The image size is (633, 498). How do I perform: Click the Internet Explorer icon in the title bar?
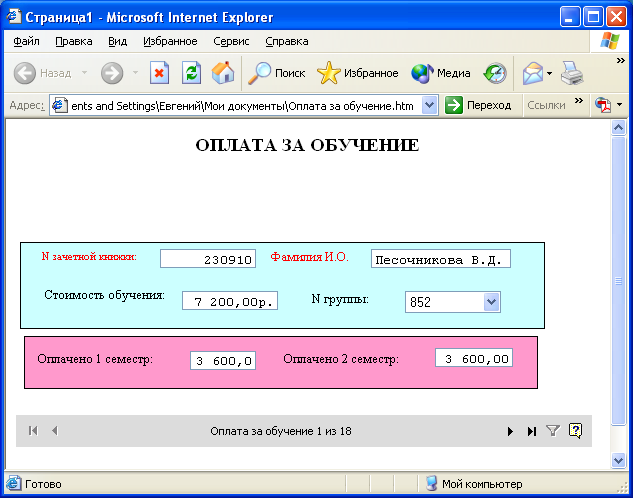pos(14,17)
